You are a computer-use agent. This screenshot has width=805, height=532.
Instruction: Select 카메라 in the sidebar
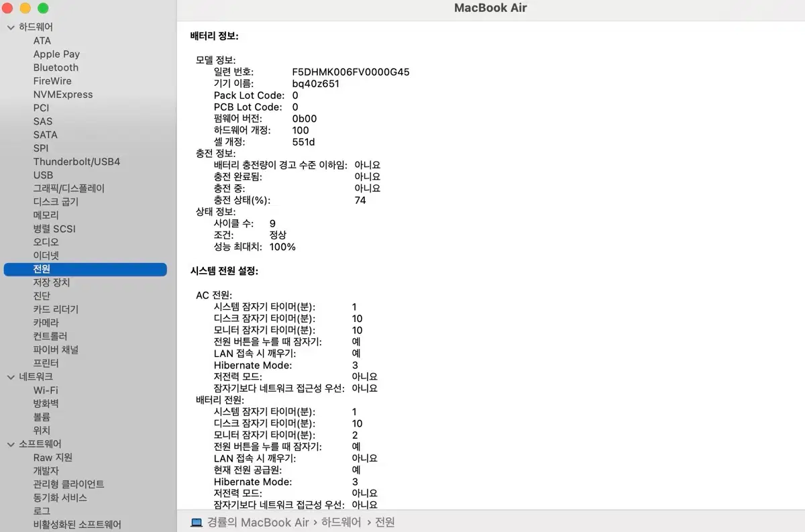(x=46, y=323)
